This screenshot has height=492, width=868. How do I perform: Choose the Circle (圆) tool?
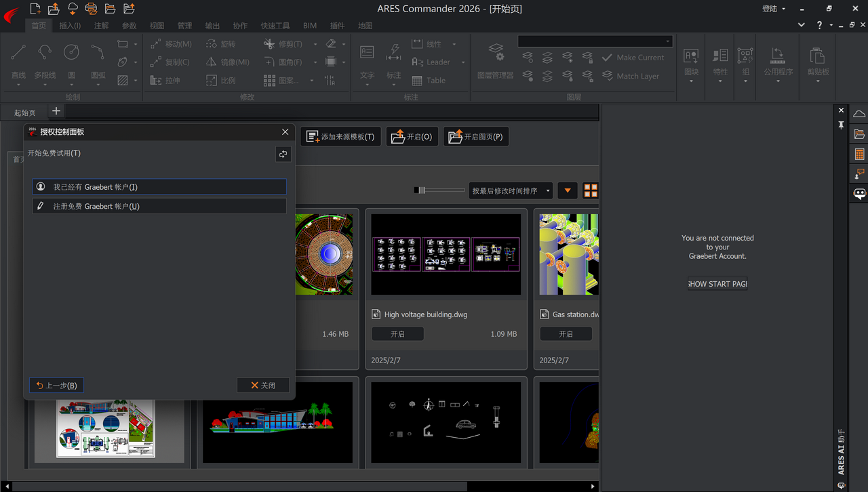tap(71, 53)
